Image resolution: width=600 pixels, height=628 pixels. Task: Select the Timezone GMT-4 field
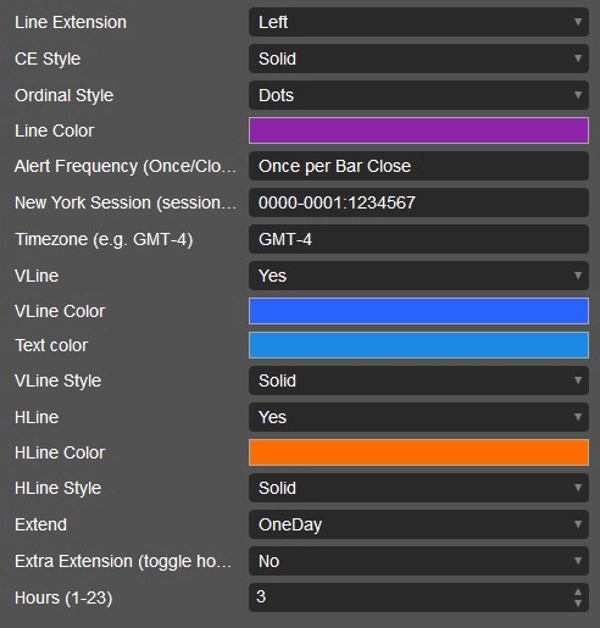pyautogui.click(x=418, y=239)
